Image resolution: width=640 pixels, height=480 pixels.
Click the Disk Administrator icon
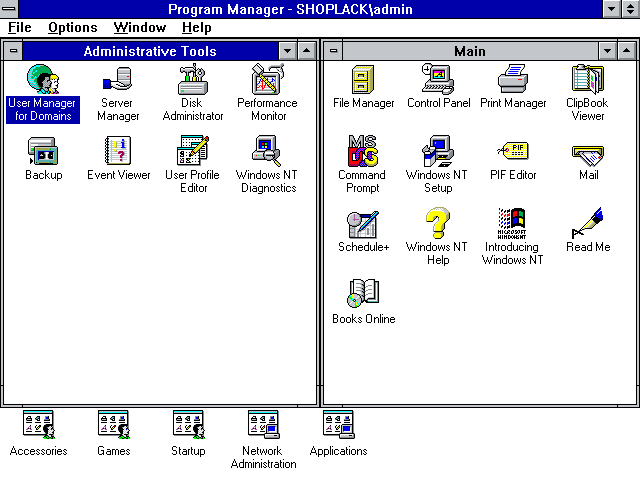coord(193,79)
